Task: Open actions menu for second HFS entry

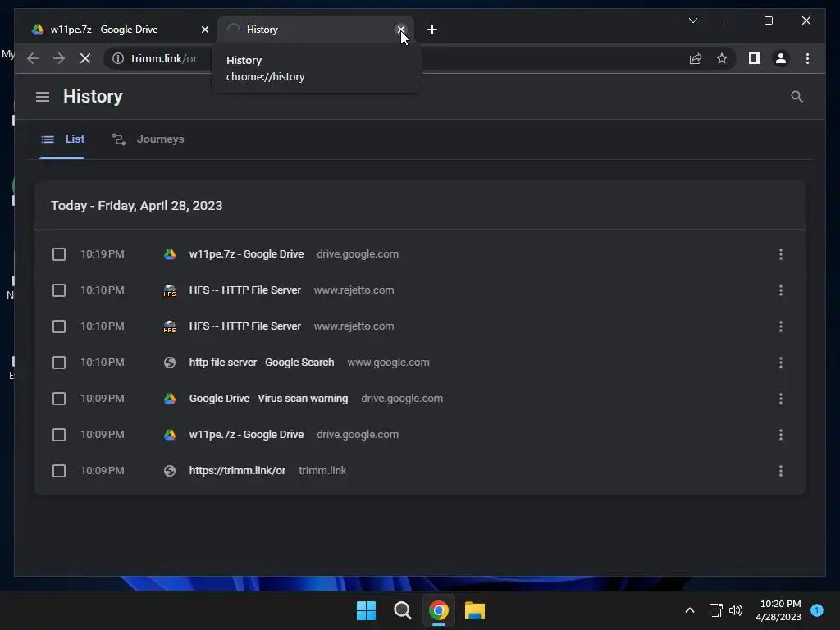Action: [781, 326]
